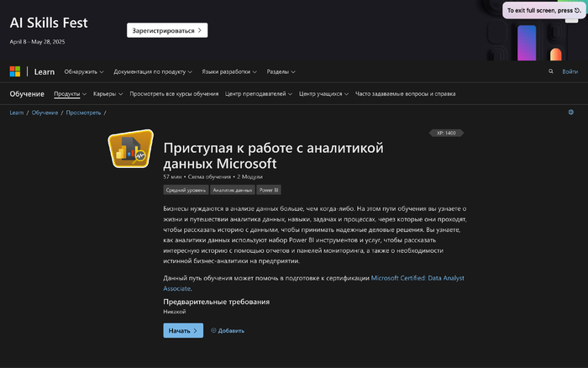Click the AI Skills Fest banner title
This screenshot has height=368, width=588.
click(49, 23)
